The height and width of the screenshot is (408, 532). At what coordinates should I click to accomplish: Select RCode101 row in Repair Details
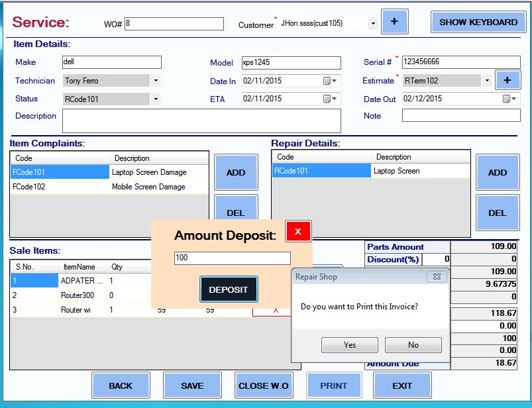pos(371,171)
